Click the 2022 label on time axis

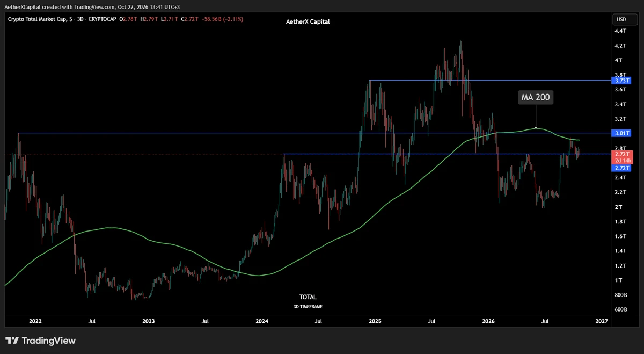[35, 321]
